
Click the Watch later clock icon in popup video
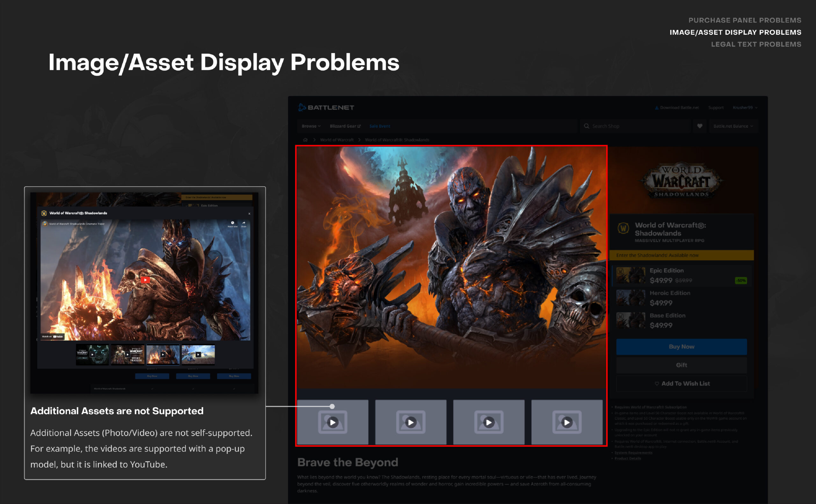(x=232, y=224)
